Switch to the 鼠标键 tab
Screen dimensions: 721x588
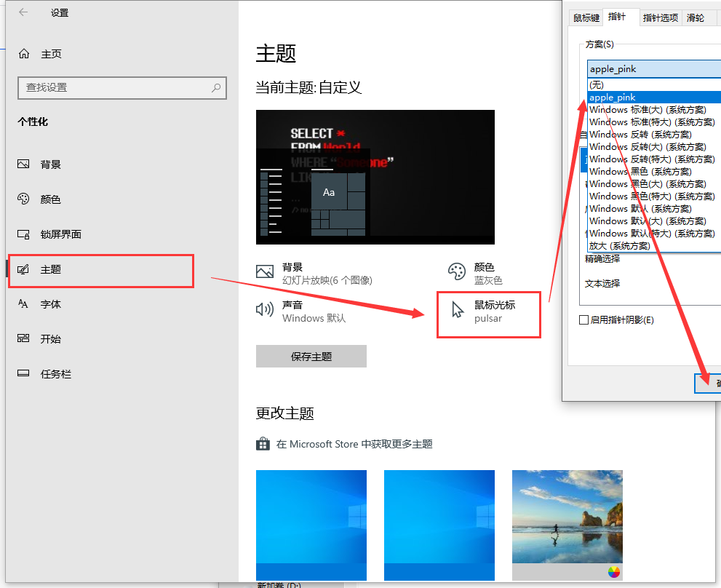[x=586, y=17]
